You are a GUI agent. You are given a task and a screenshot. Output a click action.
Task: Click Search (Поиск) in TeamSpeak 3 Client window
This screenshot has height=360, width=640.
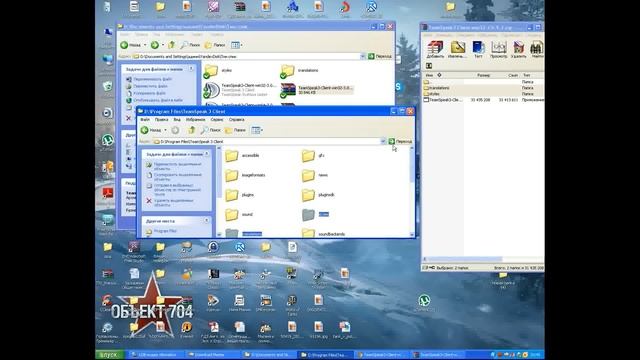pos(210,130)
